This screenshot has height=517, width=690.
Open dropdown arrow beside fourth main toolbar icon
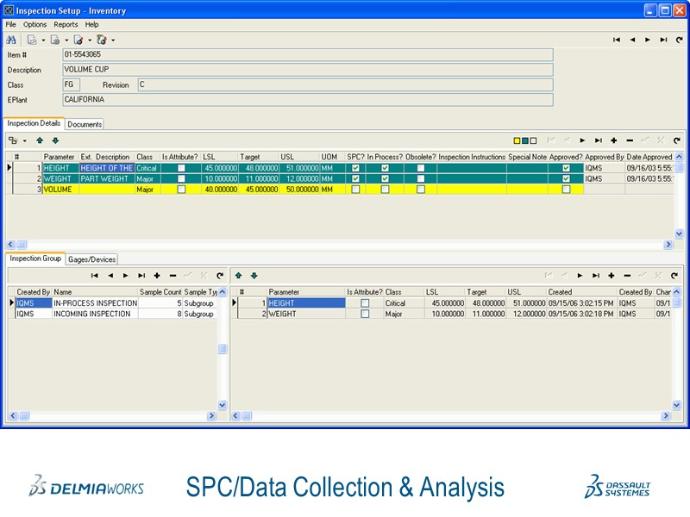(113, 40)
